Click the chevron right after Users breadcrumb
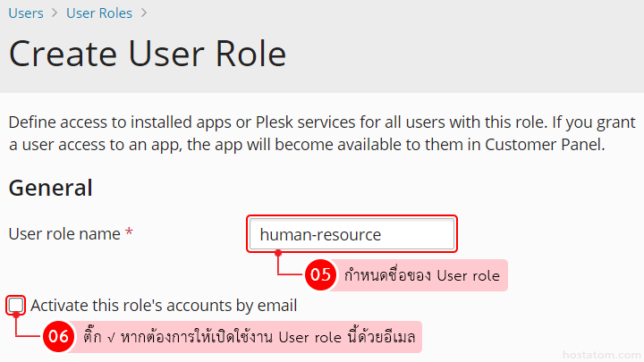 55,13
